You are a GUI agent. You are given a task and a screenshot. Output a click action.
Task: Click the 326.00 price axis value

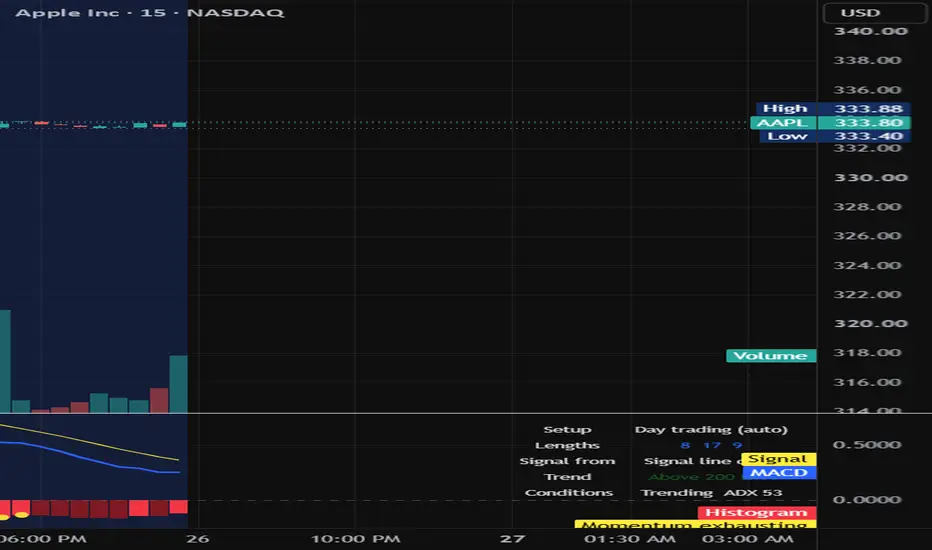pos(867,235)
